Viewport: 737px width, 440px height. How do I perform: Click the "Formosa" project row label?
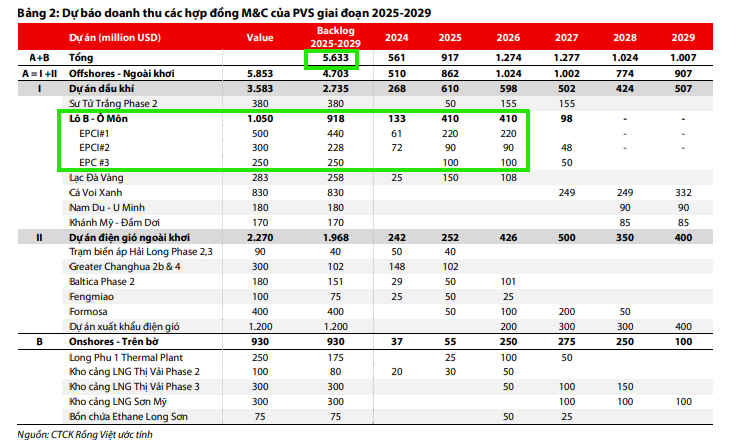click(89, 311)
